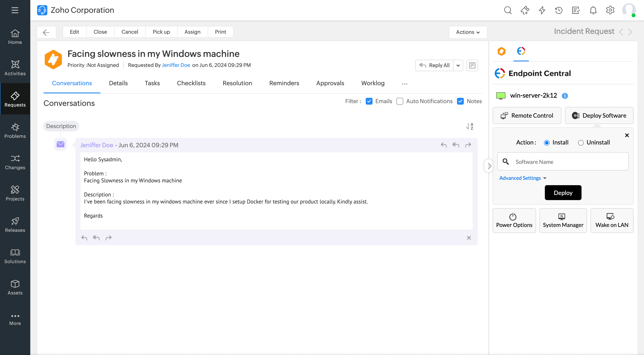Enable the Auto Notifications filter
This screenshot has width=644, height=355.
[400, 101]
